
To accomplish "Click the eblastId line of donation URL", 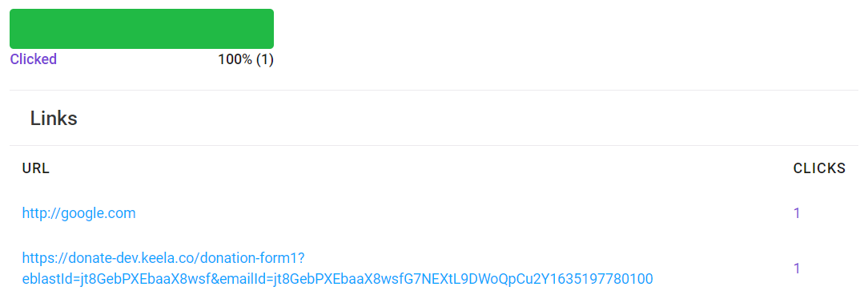I will pos(338,278).
